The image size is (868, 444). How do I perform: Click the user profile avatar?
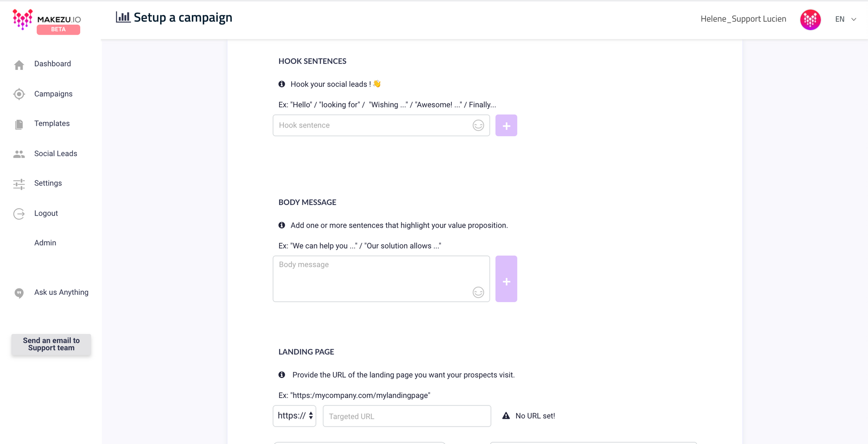[810, 20]
